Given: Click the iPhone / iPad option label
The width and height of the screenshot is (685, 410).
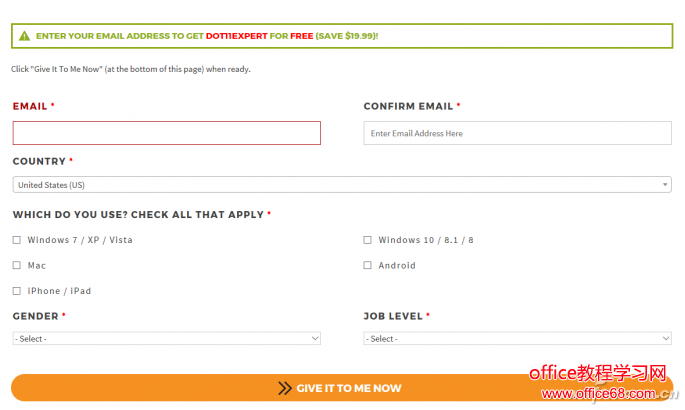Looking at the screenshot, I should tap(59, 291).
